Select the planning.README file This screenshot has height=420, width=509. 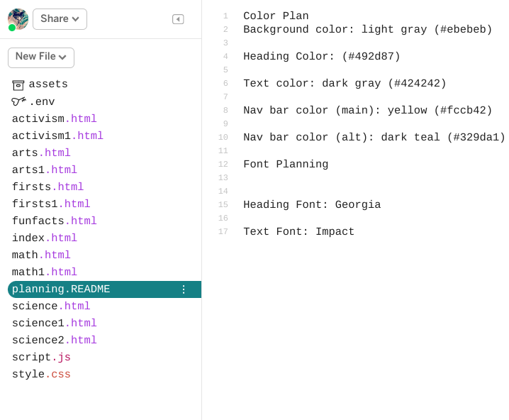104,289
